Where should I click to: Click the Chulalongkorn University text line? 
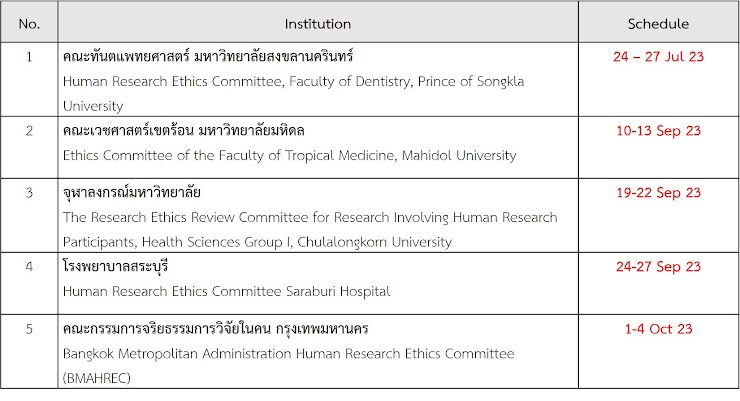pos(257,242)
